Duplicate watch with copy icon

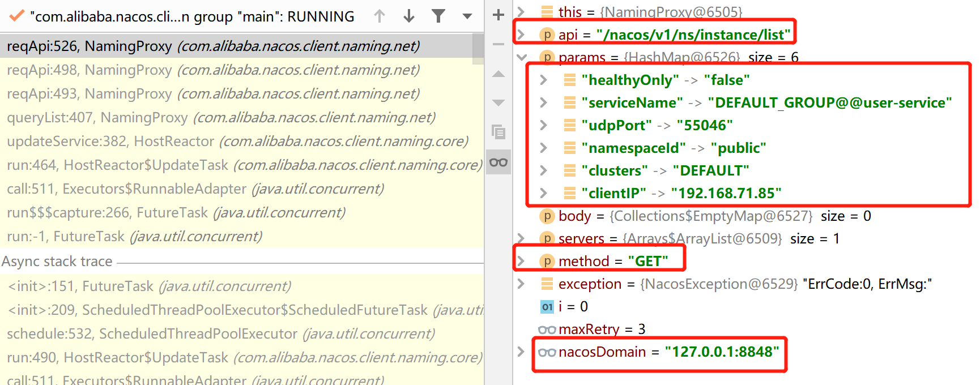click(x=498, y=132)
